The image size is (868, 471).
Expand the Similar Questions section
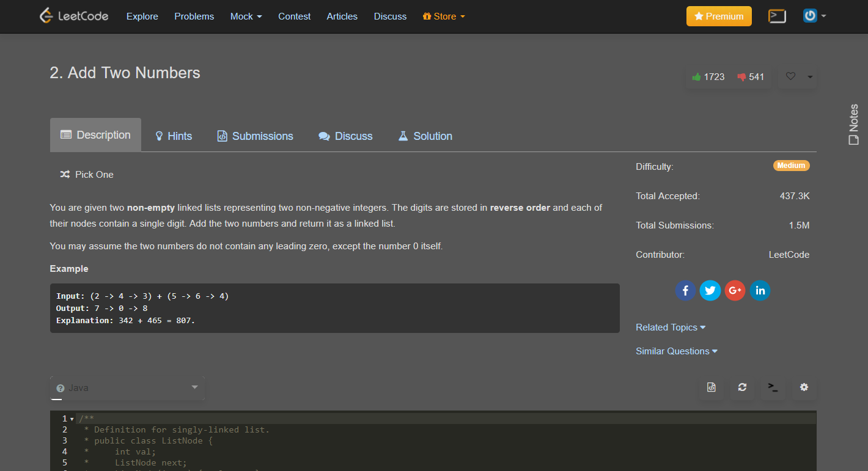coord(676,351)
